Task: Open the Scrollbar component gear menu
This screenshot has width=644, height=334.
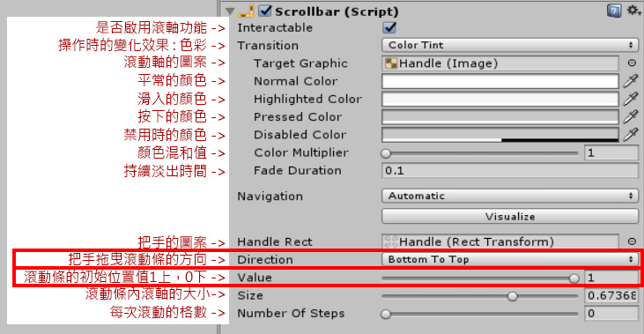Action: pyautogui.click(x=633, y=11)
